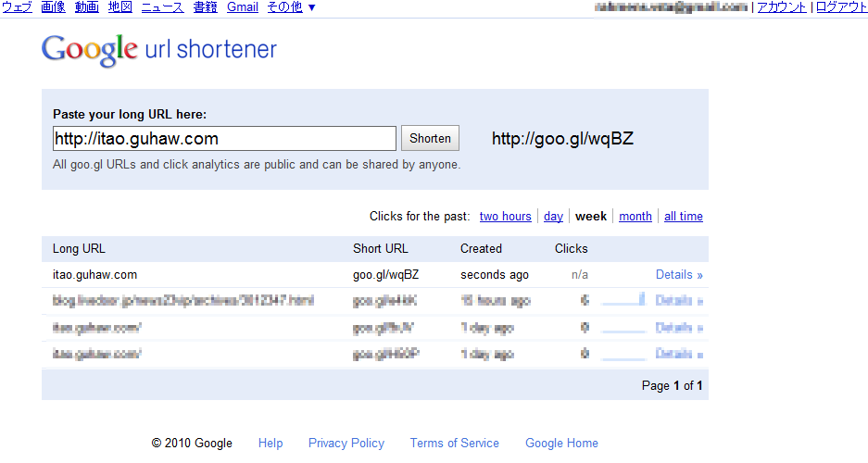Screen dimensions: 868x463
Task: Focus the long URL input field
Action: click(224, 138)
